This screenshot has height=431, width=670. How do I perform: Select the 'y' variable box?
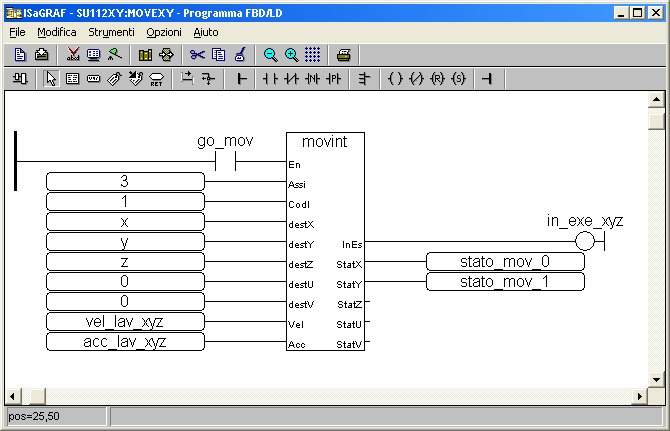click(x=125, y=242)
